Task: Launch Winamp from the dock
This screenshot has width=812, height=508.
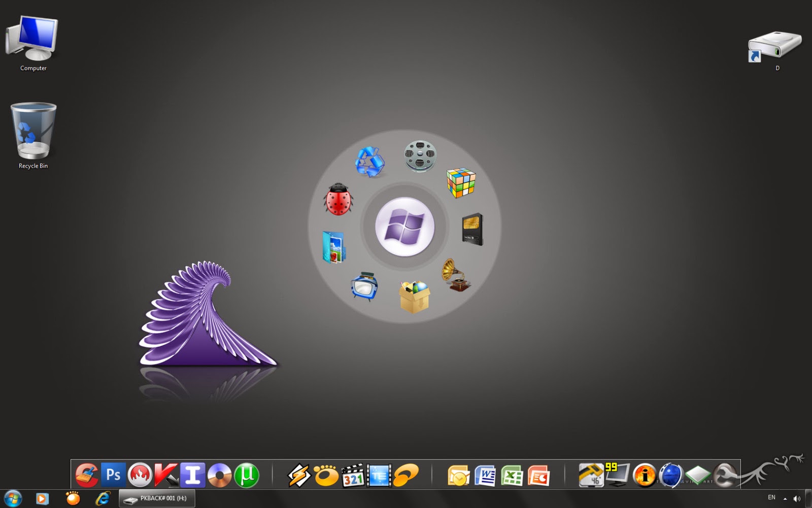Action: coord(299,475)
